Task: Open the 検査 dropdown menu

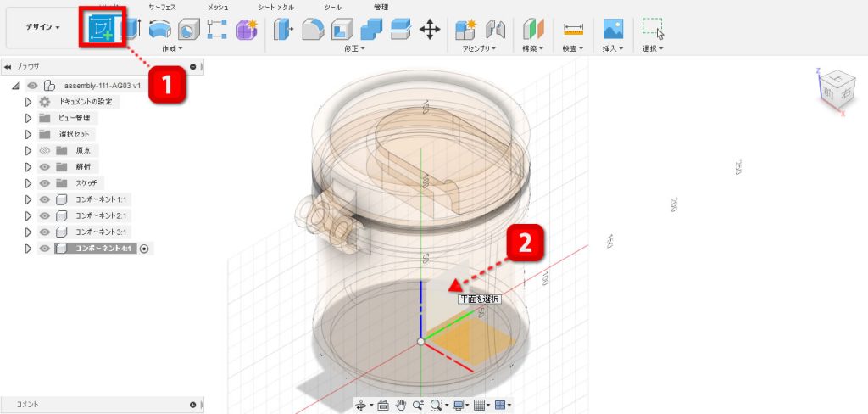Action: tap(573, 48)
